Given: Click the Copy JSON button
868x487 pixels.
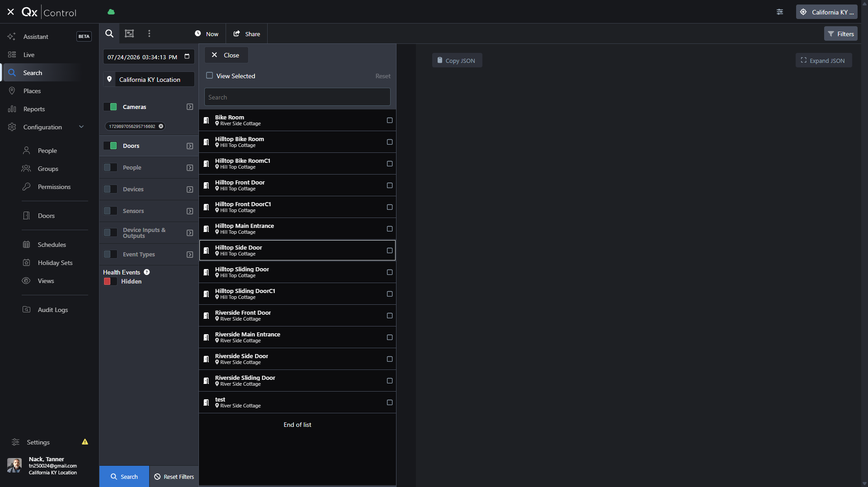Looking at the screenshot, I should click(x=457, y=61).
